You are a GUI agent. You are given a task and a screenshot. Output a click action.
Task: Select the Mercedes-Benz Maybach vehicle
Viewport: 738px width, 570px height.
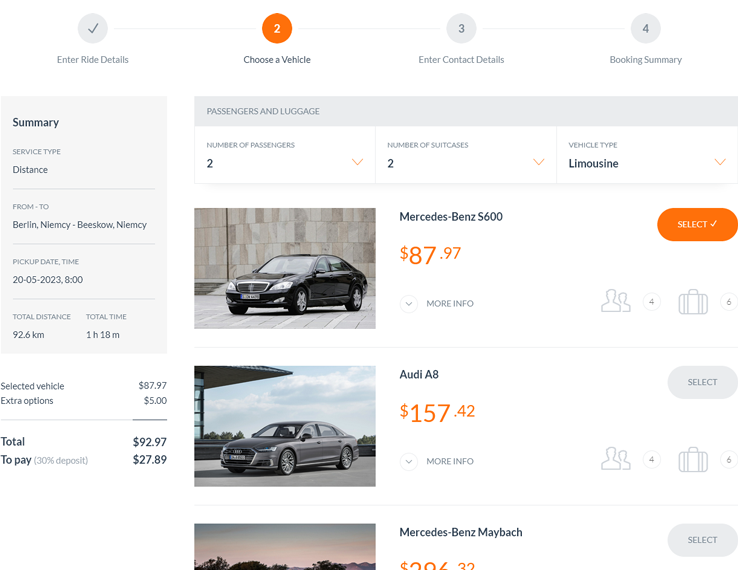click(x=702, y=540)
